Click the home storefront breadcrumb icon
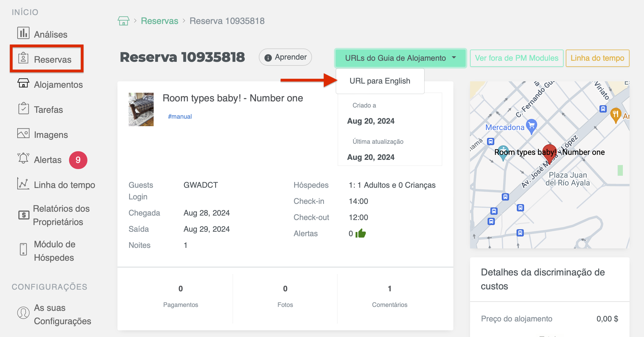This screenshot has height=337, width=644. (123, 21)
